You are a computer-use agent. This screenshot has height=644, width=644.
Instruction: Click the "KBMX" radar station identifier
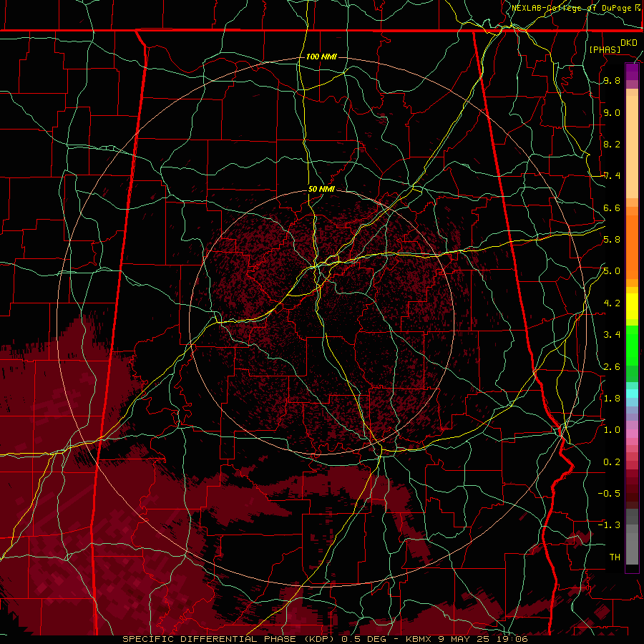418,639
